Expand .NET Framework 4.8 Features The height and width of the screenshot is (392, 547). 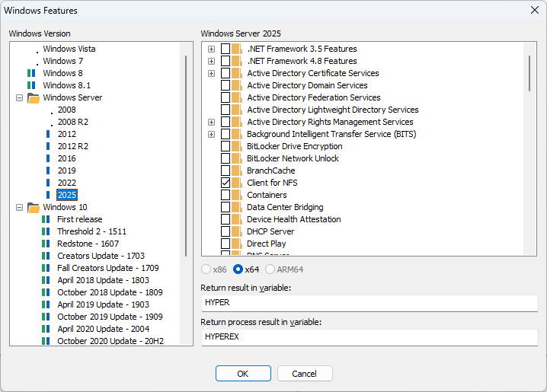tap(211, 62)
